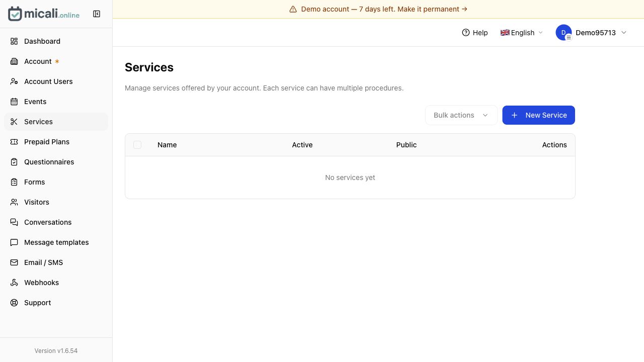Click the Support lifebuoy icon
Screen dimensions: 644x362
(x=14, y=303)
